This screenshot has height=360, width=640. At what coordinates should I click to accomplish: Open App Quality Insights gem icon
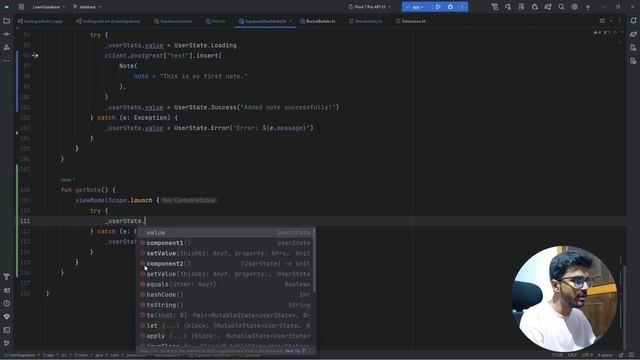pos(7,317)
